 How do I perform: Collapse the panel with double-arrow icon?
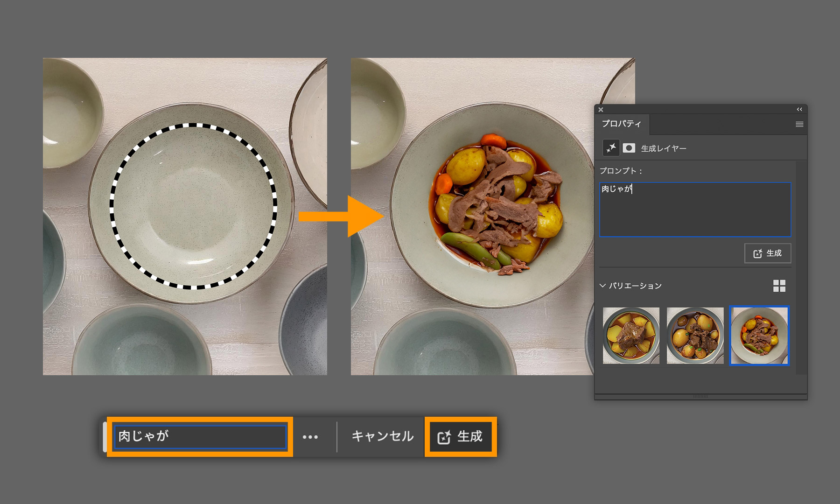[799, 109]
